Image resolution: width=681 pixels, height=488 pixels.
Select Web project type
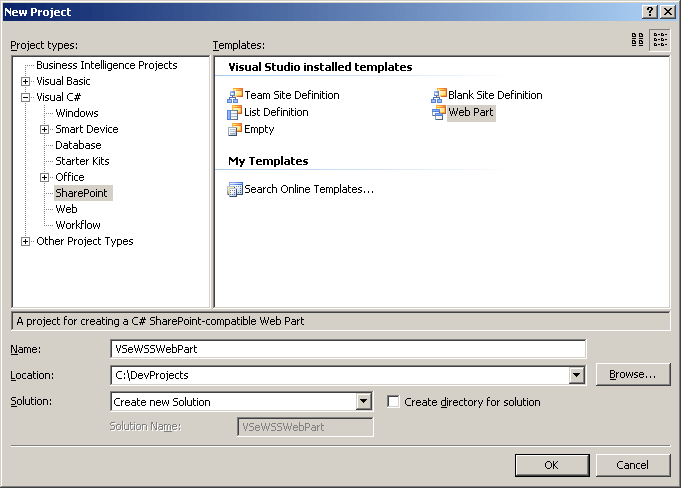66,209
